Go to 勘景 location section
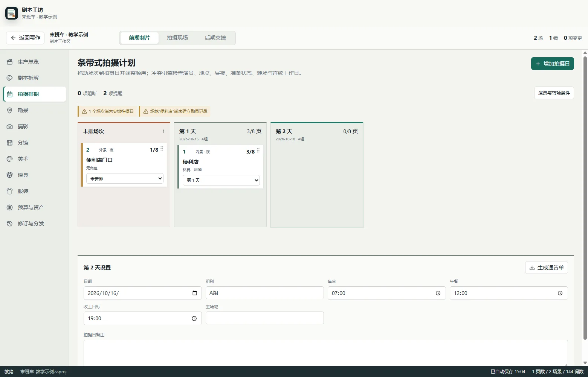The height and width of the screenshot is (377, 588). click(x=35, y=110)
